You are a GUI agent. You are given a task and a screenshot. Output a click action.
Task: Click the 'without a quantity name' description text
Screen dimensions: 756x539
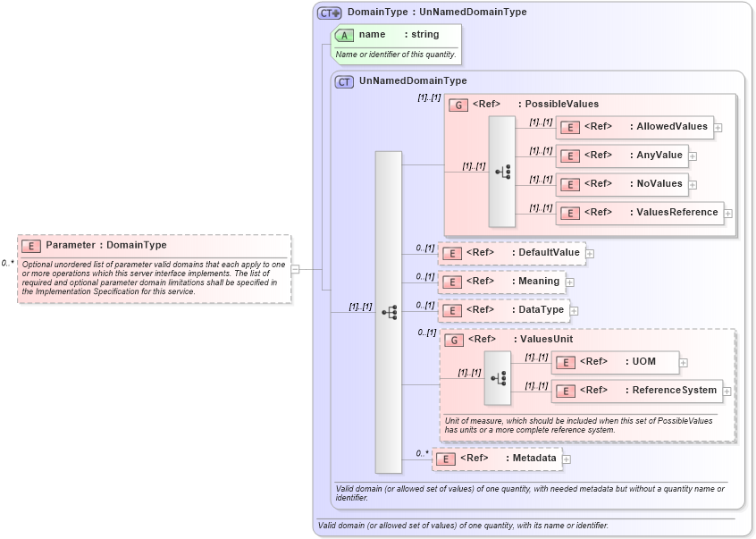[530, 493]
